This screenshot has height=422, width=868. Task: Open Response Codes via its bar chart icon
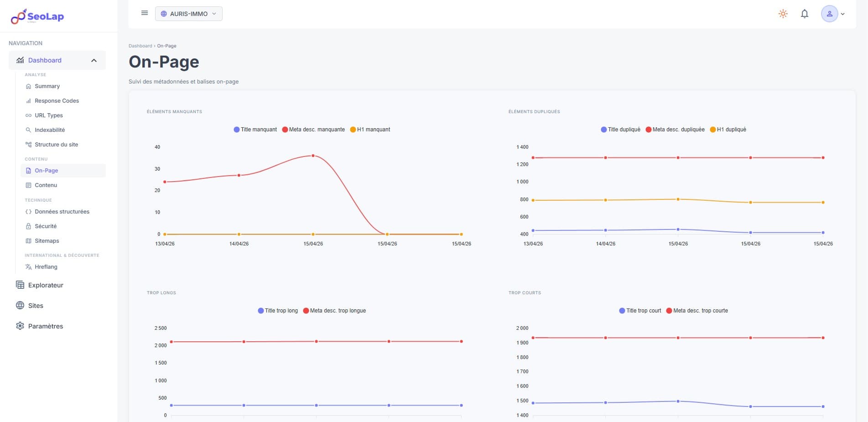click(28, 100)
